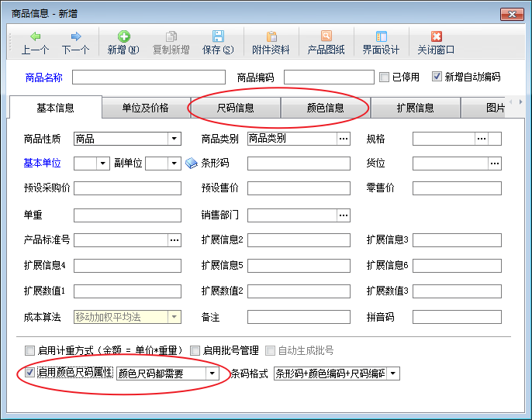Enable 启用批号管理 checkbox

[195, 350]
